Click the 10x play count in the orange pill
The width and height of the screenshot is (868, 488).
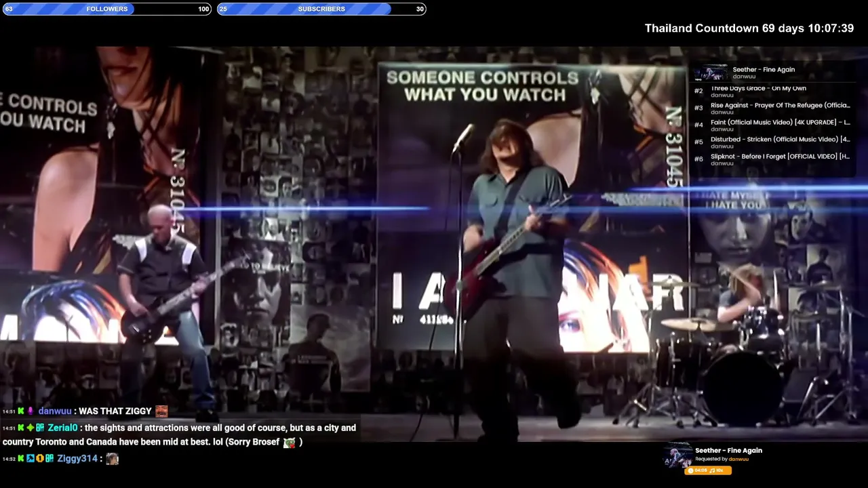point(719,470)
